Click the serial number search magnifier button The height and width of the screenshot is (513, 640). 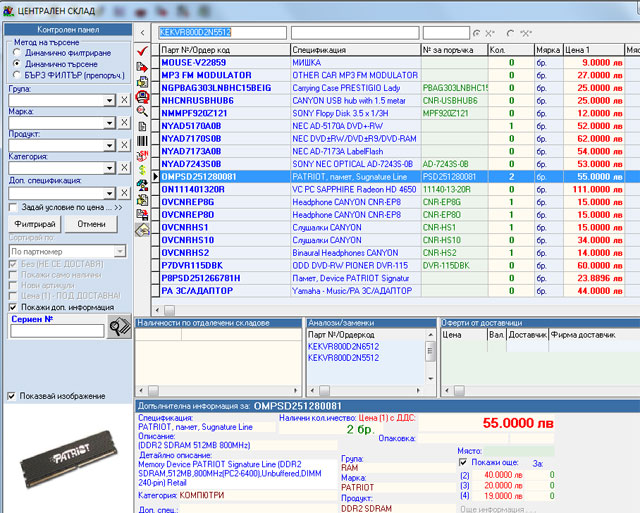pos(119,327)
